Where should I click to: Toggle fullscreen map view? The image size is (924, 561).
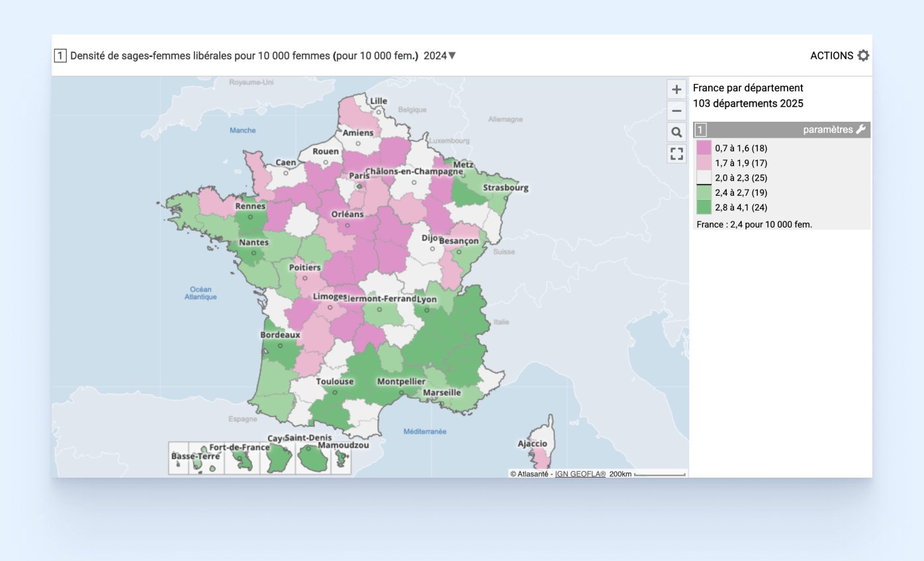(x=676, y=154)
